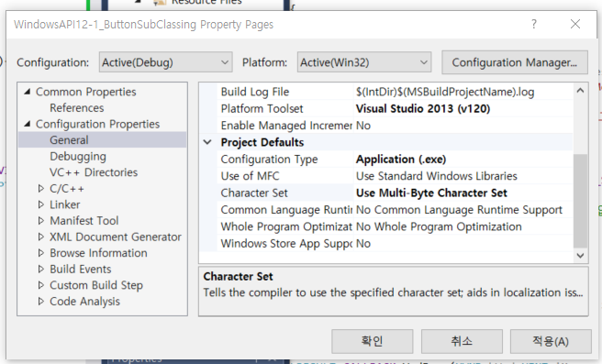The width and height of the screenshot is (602, 364).
Task: Click the 적용(A) Apply button
Action: 551,341
